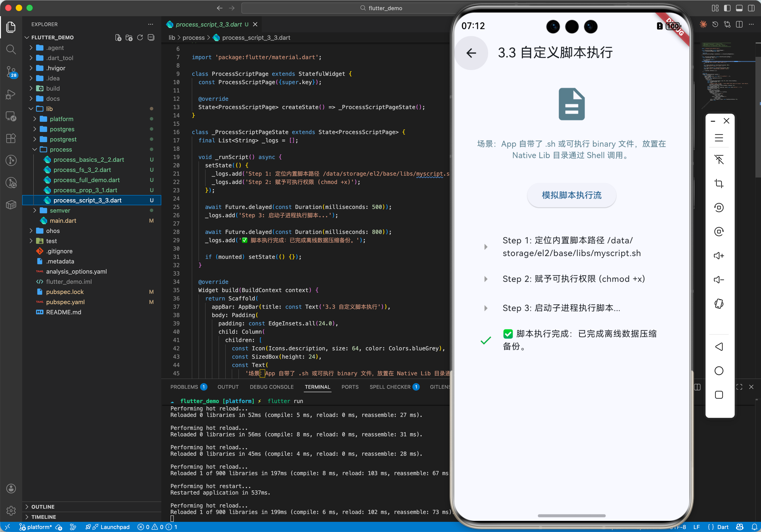Toggle bottom panel layout icon
Image resolution: width=761 pixels, height=532 pixels.
tap(739, 8)
